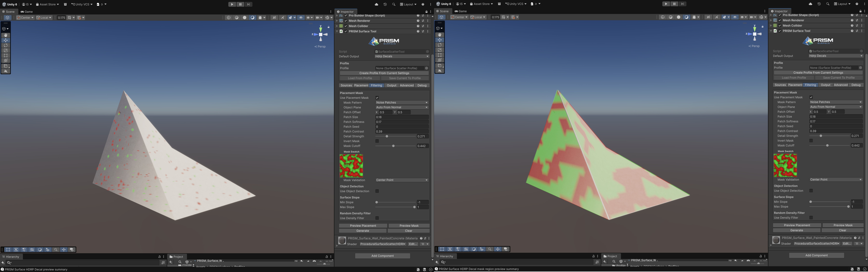
Task: Click Add Component in right Inspector
Action: (816, 256)
